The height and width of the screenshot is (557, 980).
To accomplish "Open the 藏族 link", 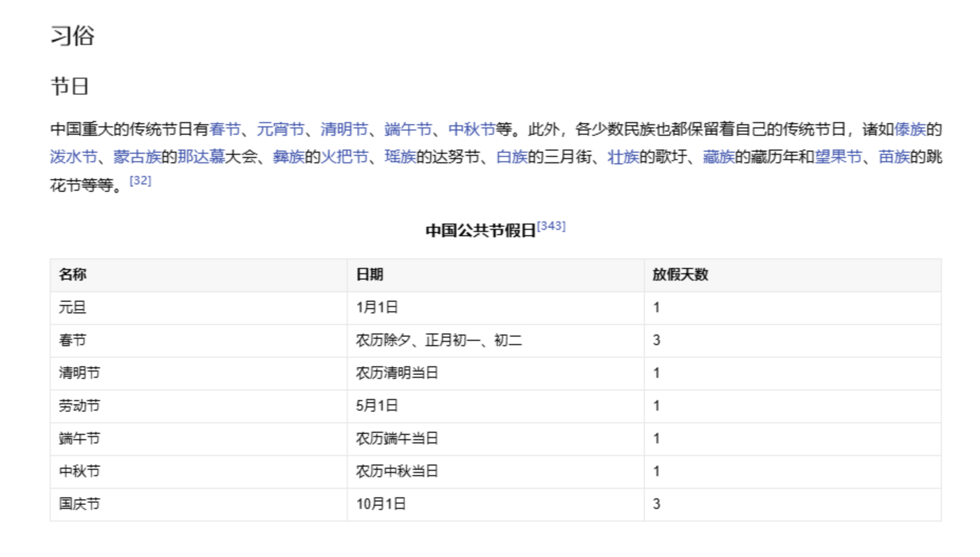I will click(x=719, y=157).
